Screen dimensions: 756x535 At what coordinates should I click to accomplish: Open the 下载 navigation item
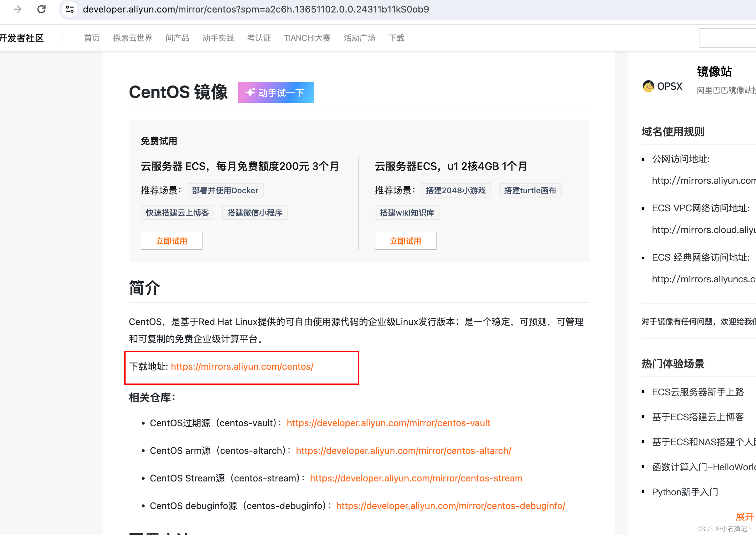(x=396, y=38)
